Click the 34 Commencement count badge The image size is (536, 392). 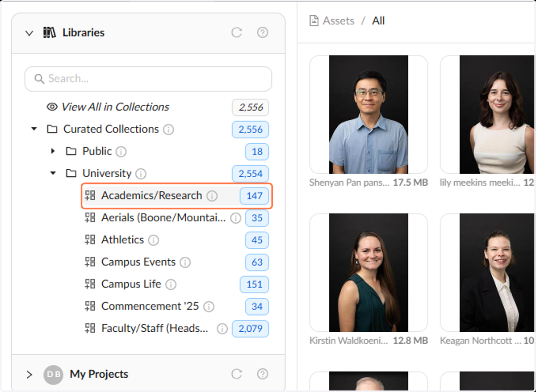pos(257,307)
